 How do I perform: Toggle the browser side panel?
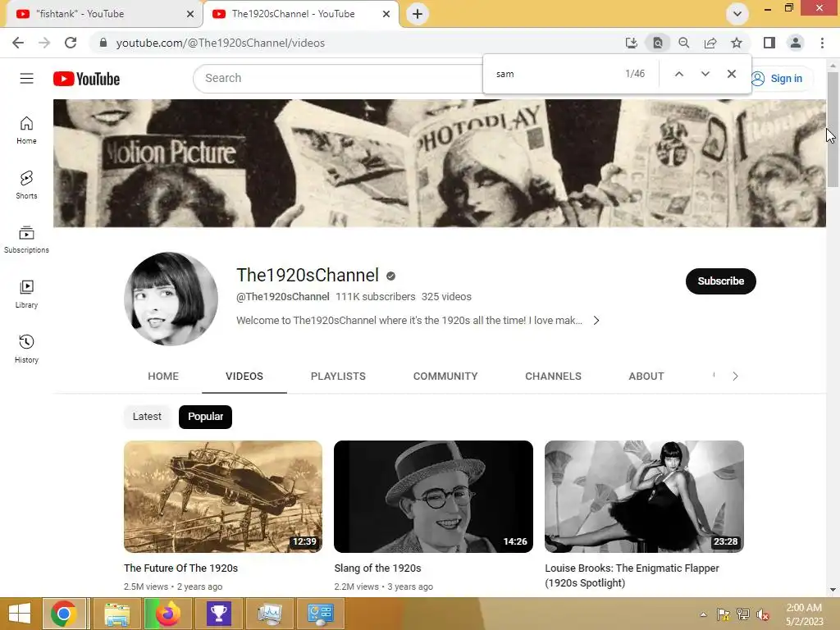(769, 43)
